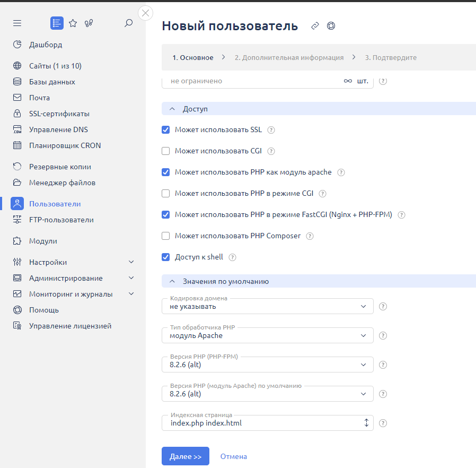Click the Дашборд pie chart icon
The width and height of the screenshot is (476, 468).
click(17, 45)
